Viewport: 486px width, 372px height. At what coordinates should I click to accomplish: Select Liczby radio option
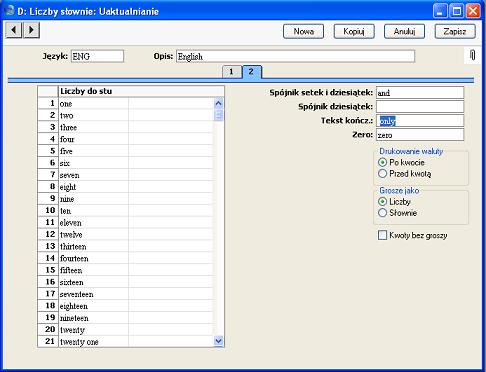(382, 202)
